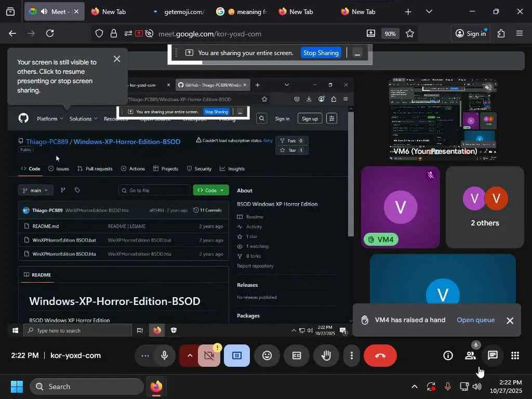Close the screen still visible tooltip
Screen dimensions: 532x399
[117, 59]
